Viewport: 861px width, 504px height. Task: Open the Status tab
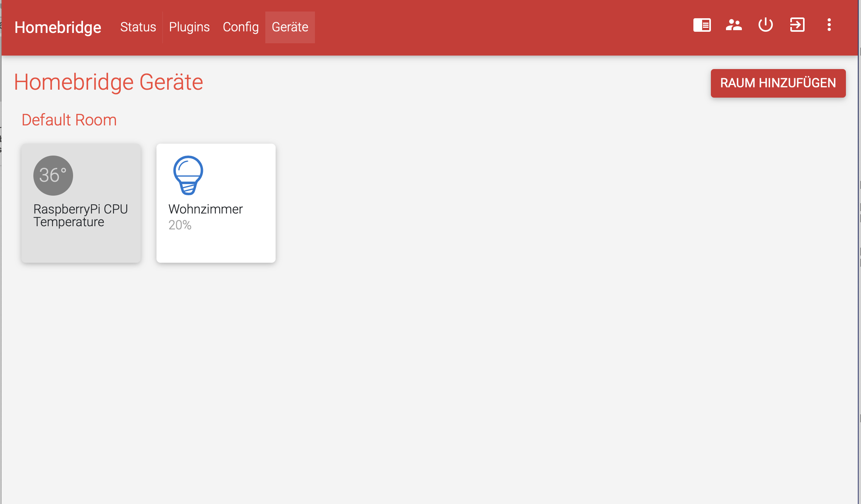[138, 27]
